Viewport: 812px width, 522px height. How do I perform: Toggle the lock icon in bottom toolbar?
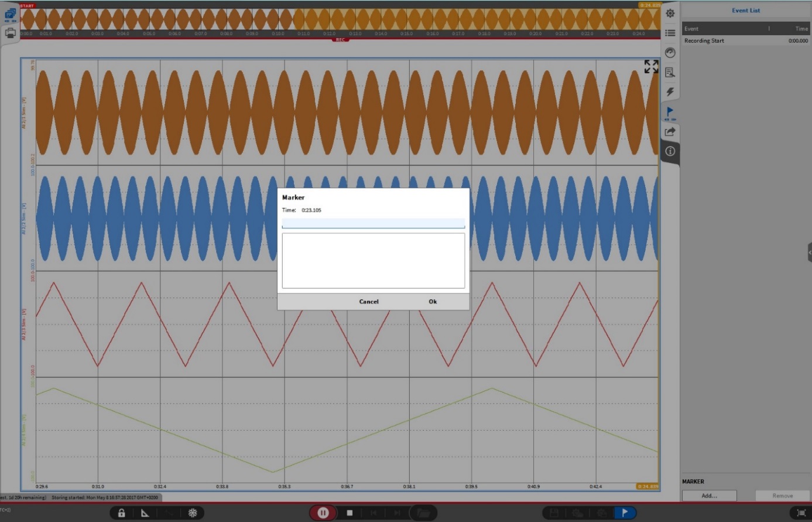pos(122,513)
